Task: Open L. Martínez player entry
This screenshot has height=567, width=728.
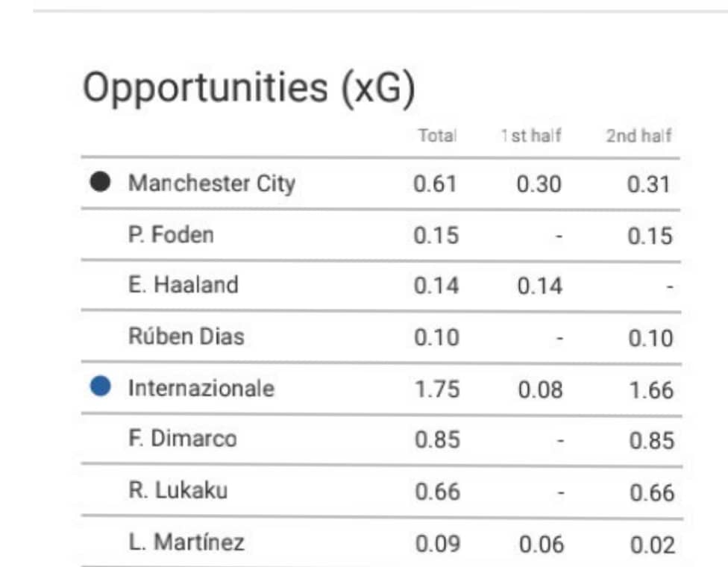Action: [x=186, y=542]
